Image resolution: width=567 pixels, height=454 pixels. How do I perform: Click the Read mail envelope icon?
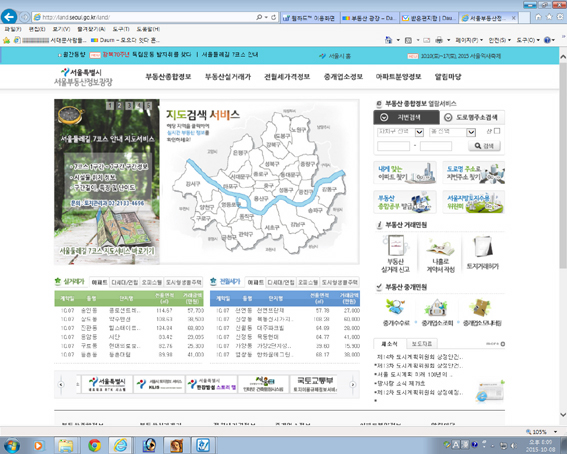[427, 40]
